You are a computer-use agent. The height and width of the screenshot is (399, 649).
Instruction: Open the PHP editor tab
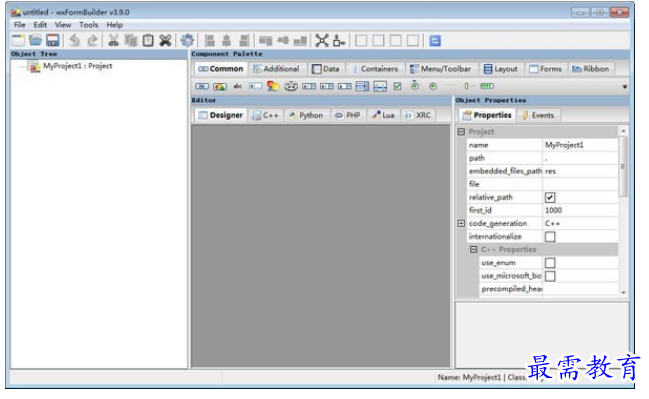click(348, 115)
